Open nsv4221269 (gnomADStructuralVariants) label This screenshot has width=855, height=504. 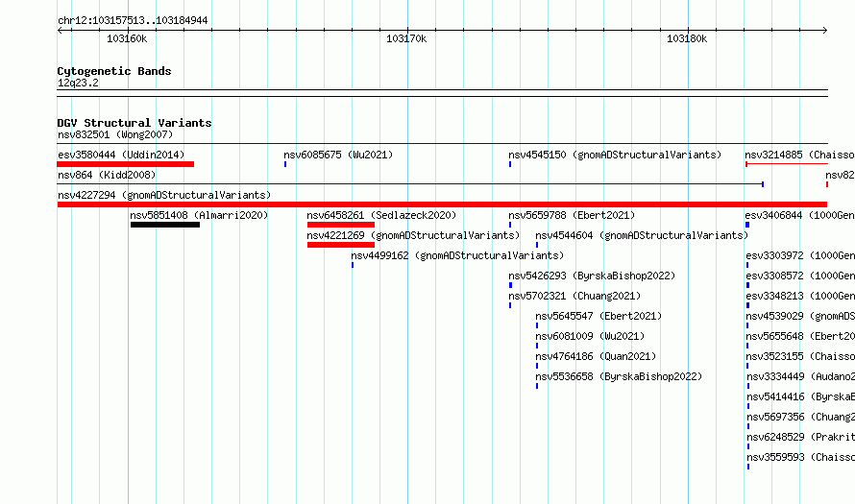click(x=413, y=235)
